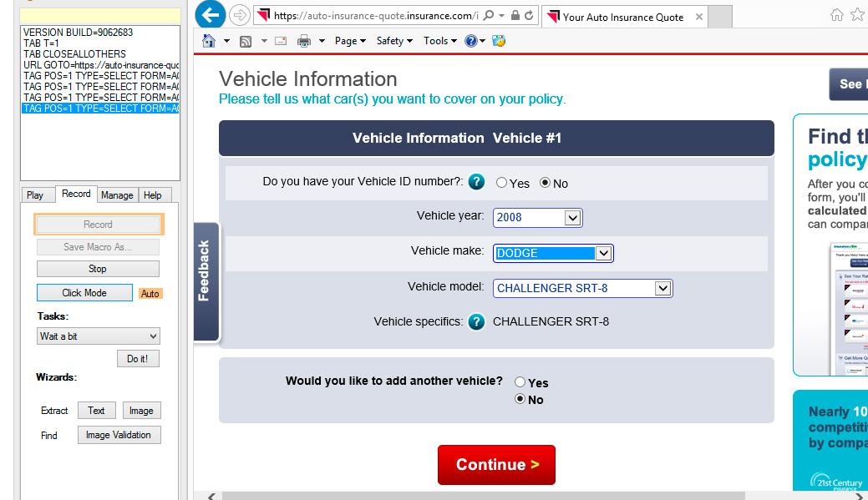Refresh the page with the reload icon
Image resolution: width=868 pixels, height=500 pixels.
(x=529, y=16)
